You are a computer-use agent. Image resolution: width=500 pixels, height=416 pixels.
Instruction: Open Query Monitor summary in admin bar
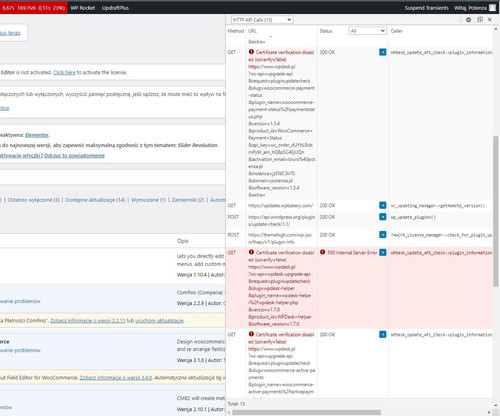pyautogui.click(x=34, y=8)
